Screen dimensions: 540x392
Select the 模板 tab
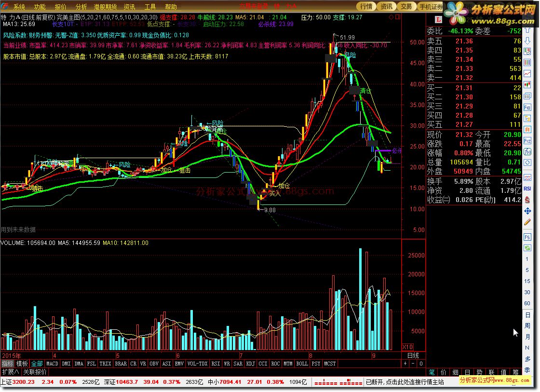pos(22,364)
